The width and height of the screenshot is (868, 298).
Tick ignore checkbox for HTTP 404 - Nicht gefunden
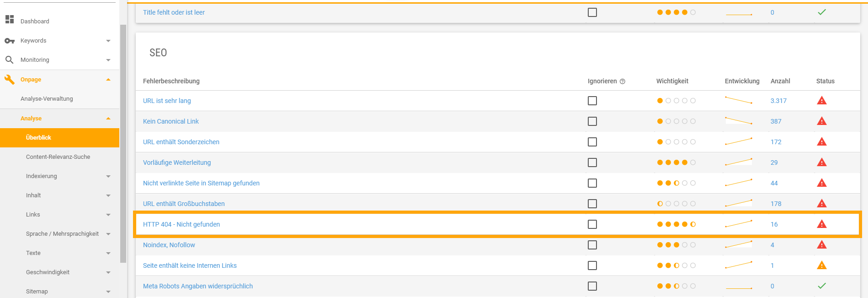(592, 224)
